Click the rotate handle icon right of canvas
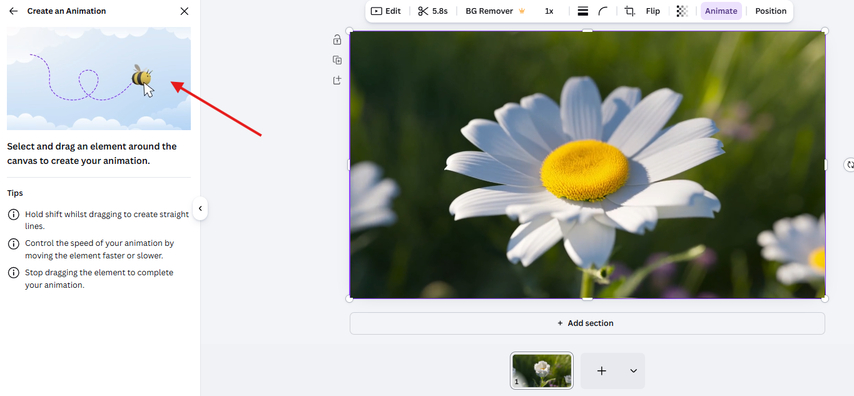854x396 pixels. (849, 165)
